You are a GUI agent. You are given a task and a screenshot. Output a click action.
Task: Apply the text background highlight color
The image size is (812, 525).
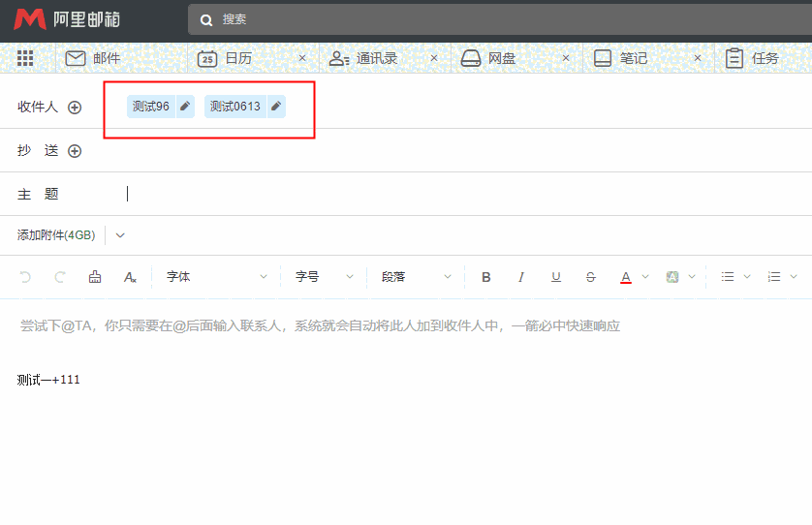pos(672,277)
